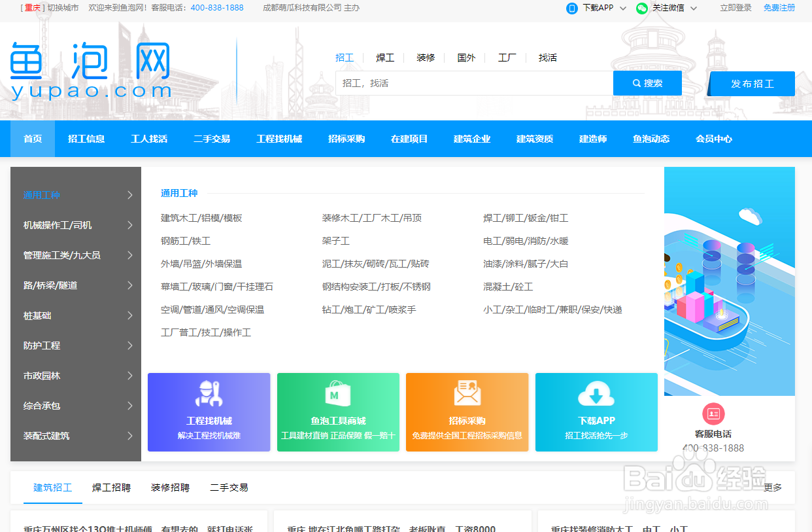Switch to the 建筑招工 listing tab
The width and height of the screenshot is (812, 532).
click(53, 488)
